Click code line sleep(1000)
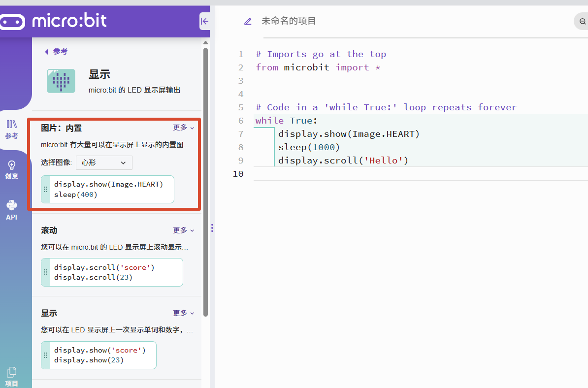The image size is (588, 388). pos(309,147)
